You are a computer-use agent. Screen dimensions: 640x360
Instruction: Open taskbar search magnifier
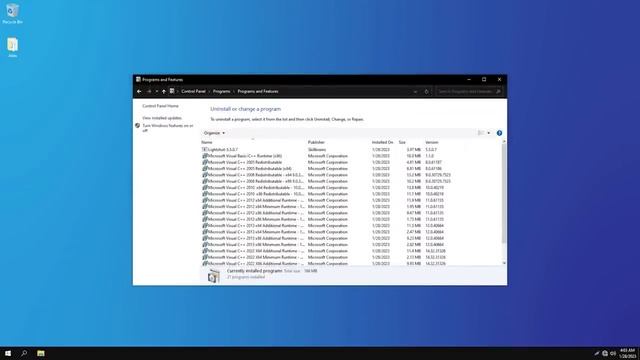[24, 353]
